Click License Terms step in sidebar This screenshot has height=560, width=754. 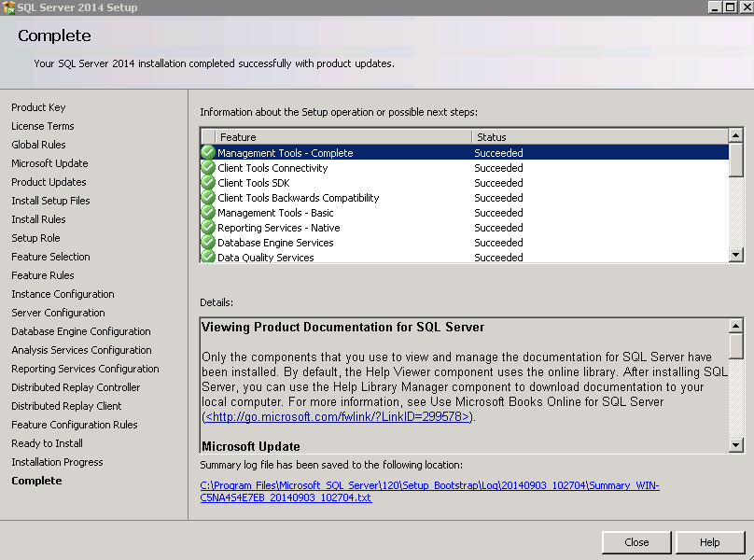43,126
